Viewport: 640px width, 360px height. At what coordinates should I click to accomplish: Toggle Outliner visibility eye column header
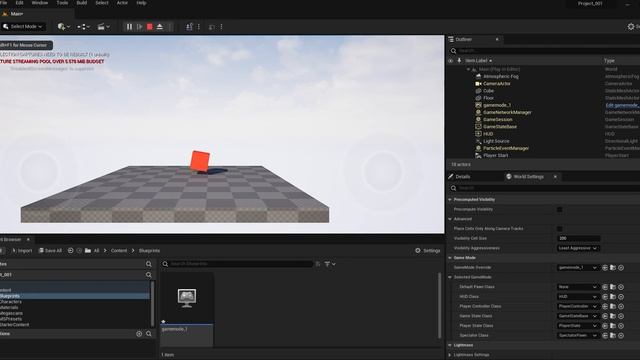click(x=451, y=61)
